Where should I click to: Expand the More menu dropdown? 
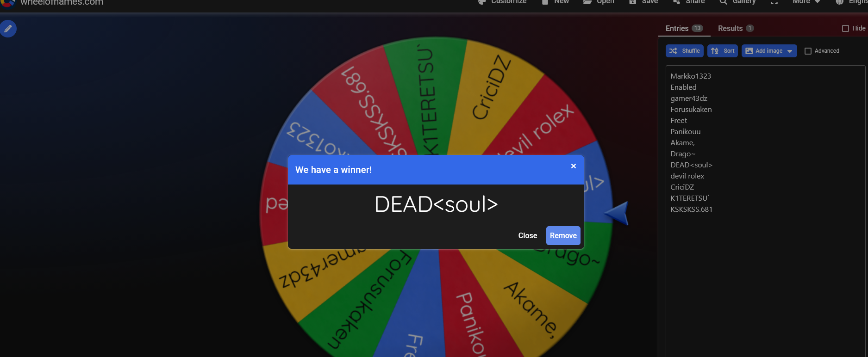coord(806,2)
